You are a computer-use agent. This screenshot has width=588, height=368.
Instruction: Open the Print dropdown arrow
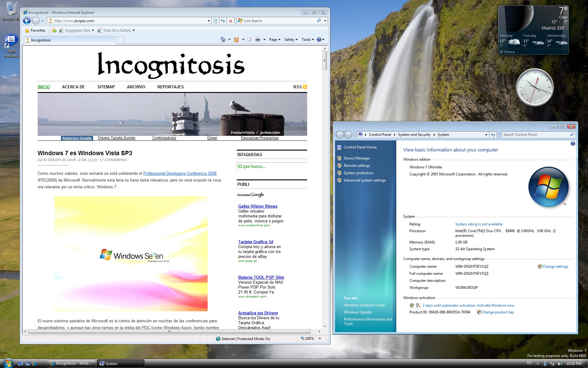[264, 40]
